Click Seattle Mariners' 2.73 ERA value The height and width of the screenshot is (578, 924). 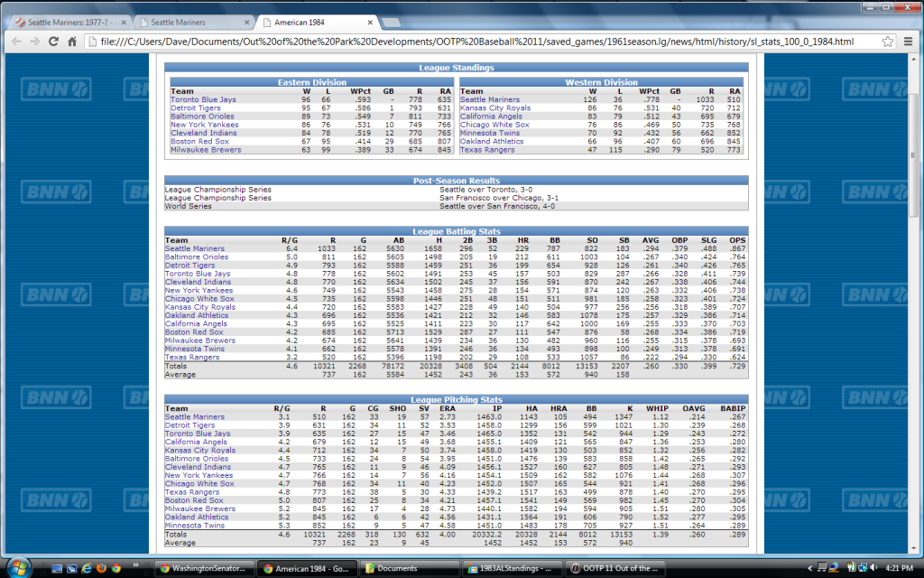tap(448, 417)
